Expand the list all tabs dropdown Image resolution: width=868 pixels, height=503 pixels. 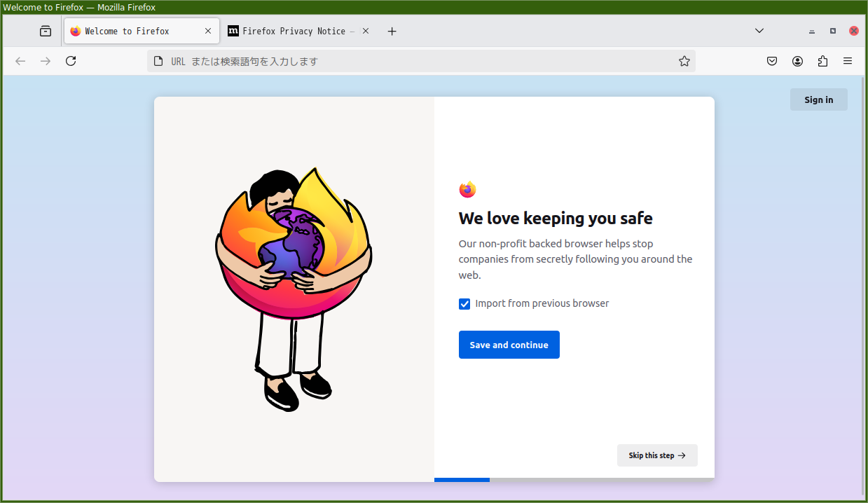[759, 31]
